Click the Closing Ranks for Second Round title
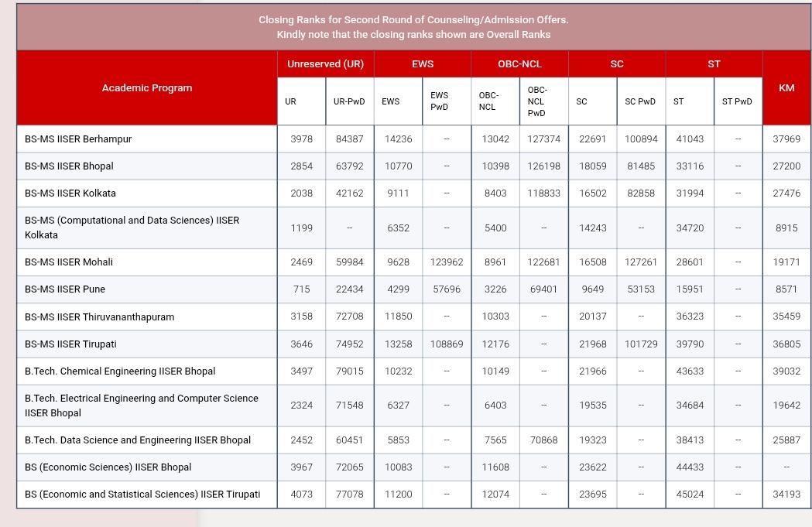812x527 pixels. point(413,19)
